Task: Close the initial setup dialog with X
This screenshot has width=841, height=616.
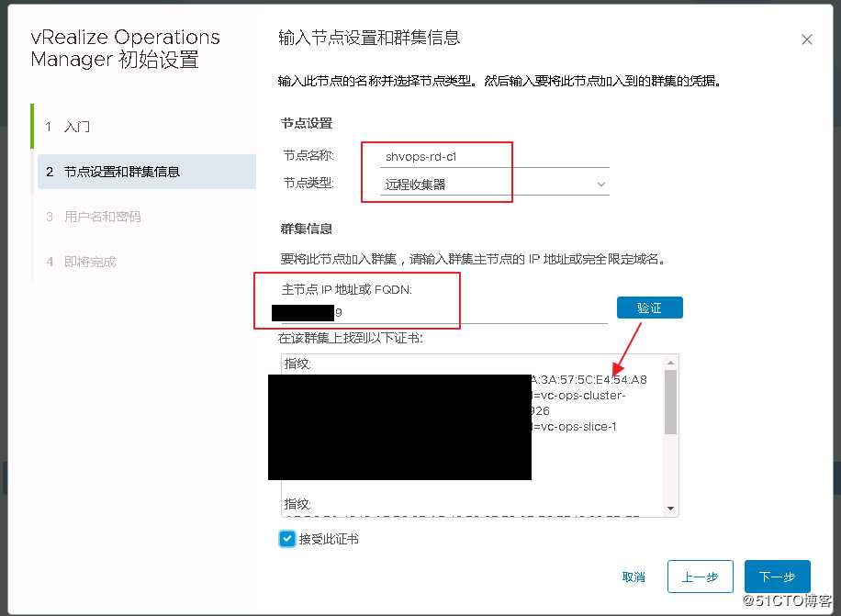Action: 807,39
